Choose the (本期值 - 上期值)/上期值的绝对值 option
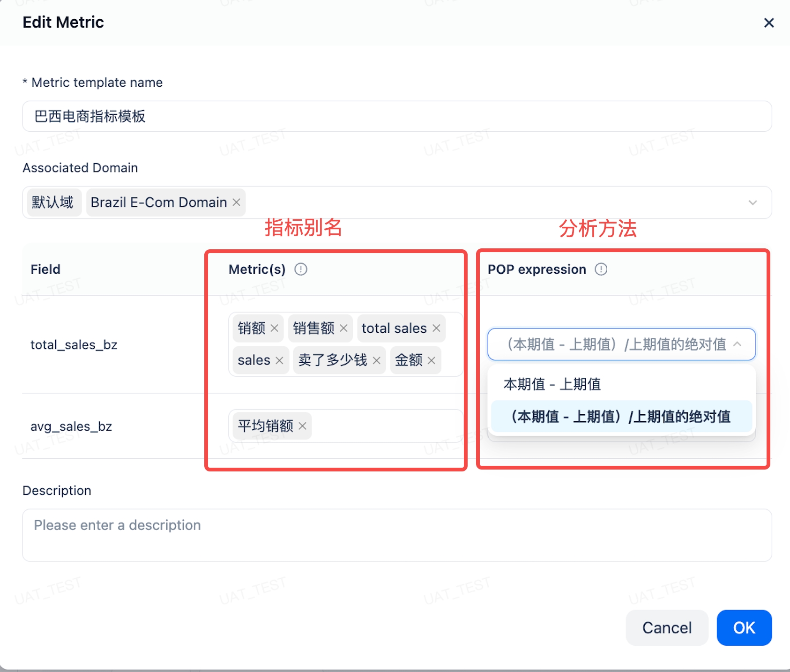The width and height of the screenshot is (790, 672). 621,416
